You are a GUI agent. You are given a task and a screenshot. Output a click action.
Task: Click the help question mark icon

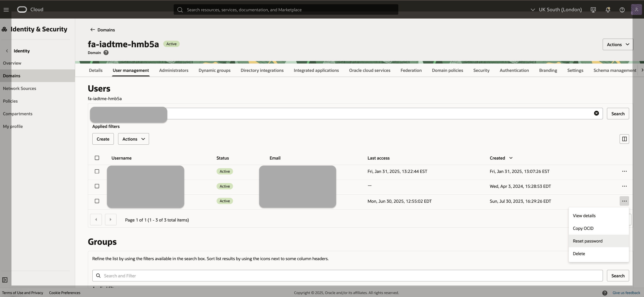(622, 9)
